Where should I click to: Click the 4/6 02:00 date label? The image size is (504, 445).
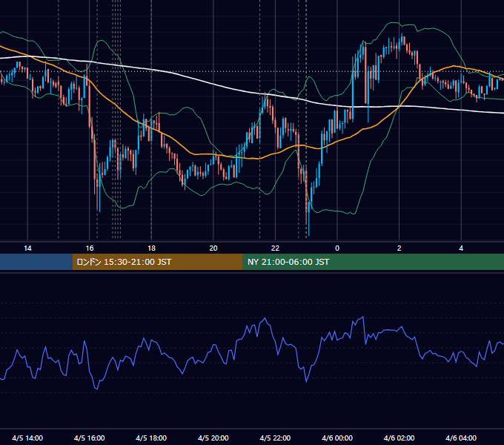(x=399, y=438)
